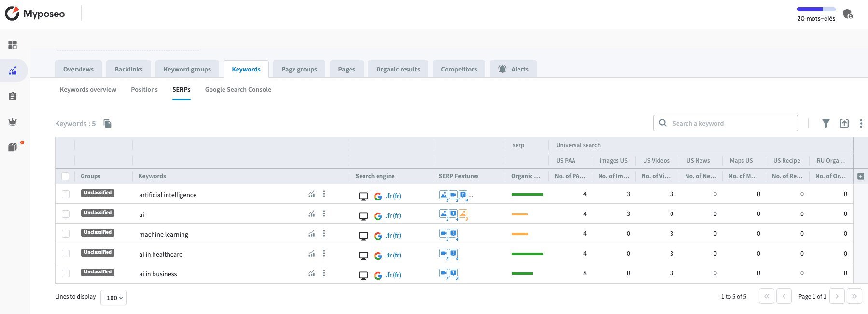
Task: Open the box icon with red notification dot
Action: [x=13, y=147]
